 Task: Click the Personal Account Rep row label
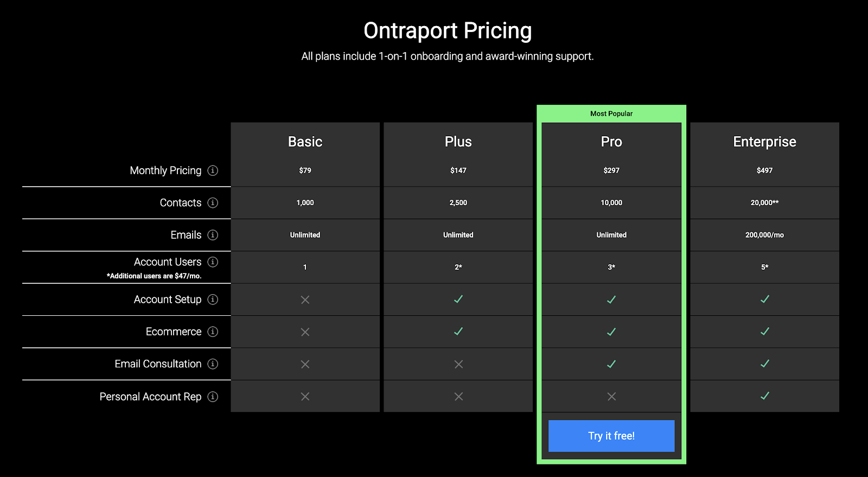point(150,397)
